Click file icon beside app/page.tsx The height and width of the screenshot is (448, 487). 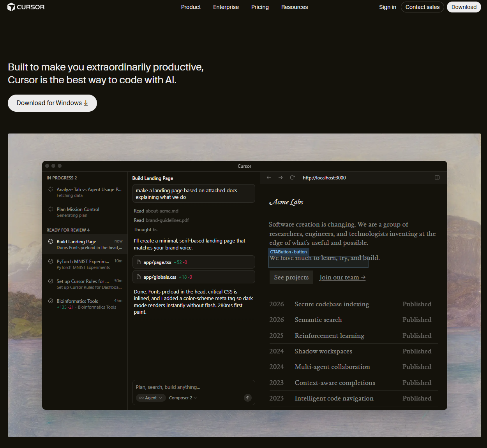[x=139, y=262]
